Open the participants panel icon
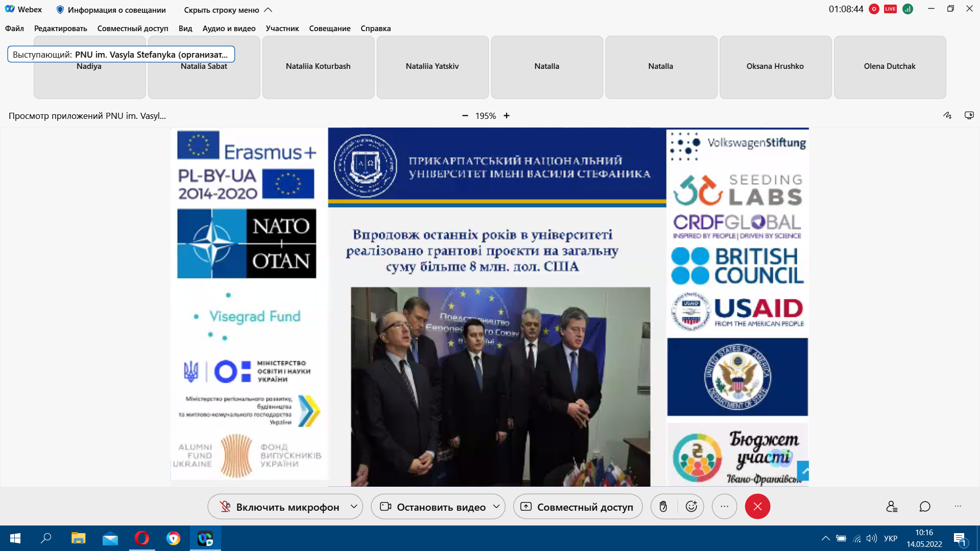Viewport: 980px width, 551px height. click(x=892, y=507)
